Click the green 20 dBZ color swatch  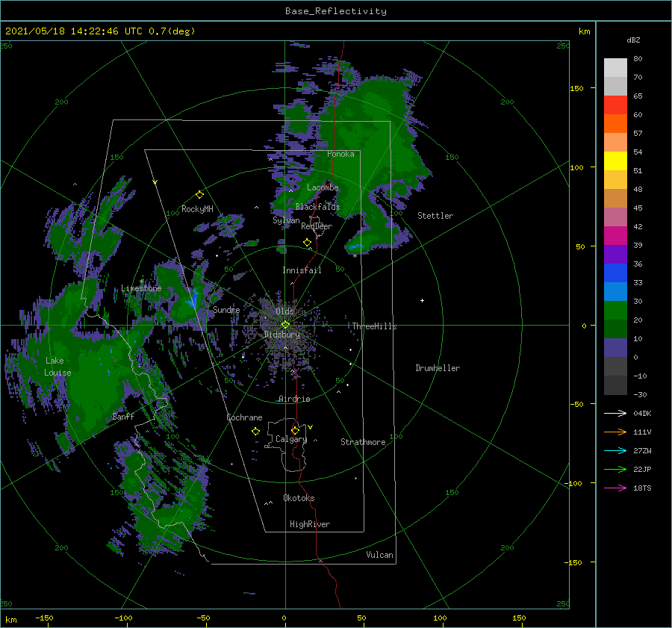(x=615, y=311)
